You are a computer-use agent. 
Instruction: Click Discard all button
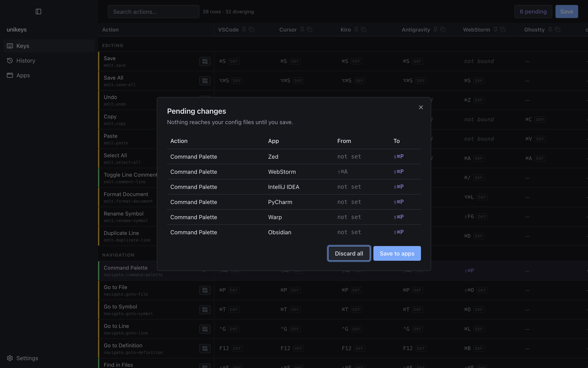coord(349,254)
